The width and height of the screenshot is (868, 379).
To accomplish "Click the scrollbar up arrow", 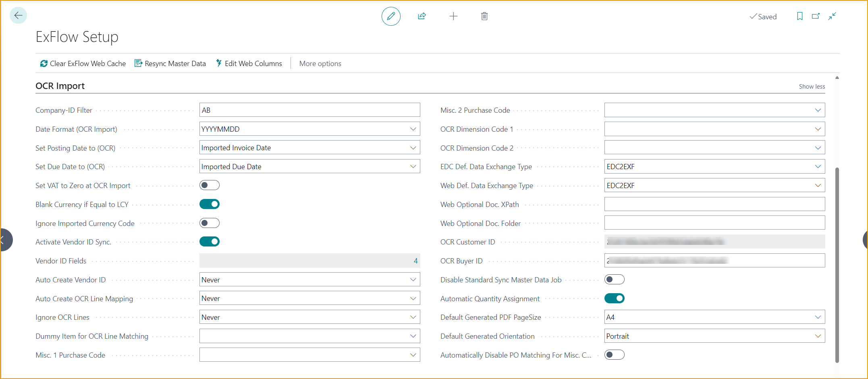I will tap(837, 78).
